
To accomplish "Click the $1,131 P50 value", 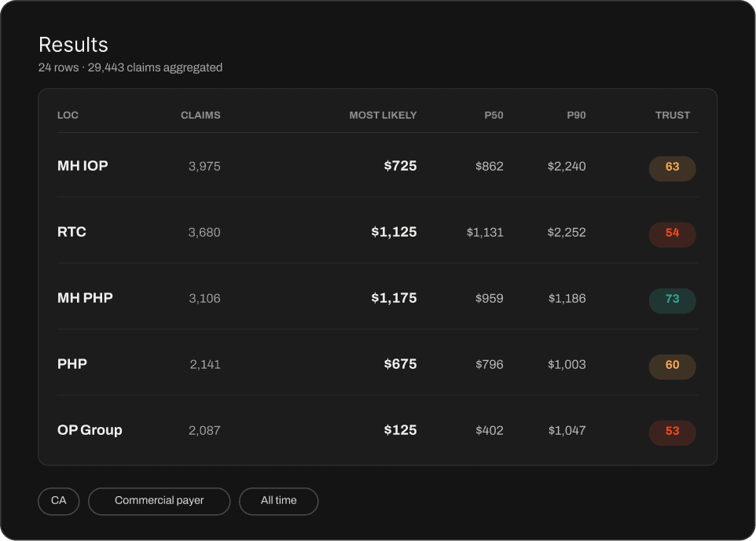I will coord(485,233).
